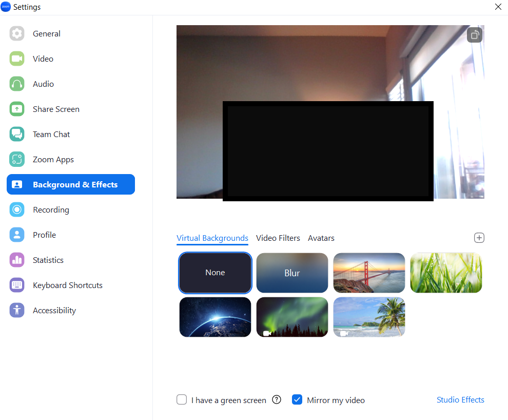Close the Settings window
Image resolution: width=508 pixels, height=420 pixels.
(498, 7)
